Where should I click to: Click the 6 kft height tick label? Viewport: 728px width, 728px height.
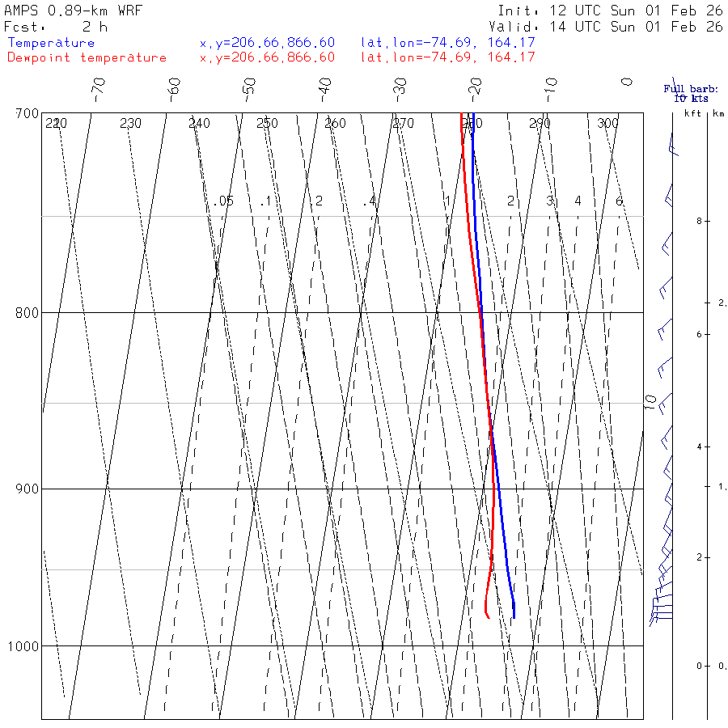(699, 335)
